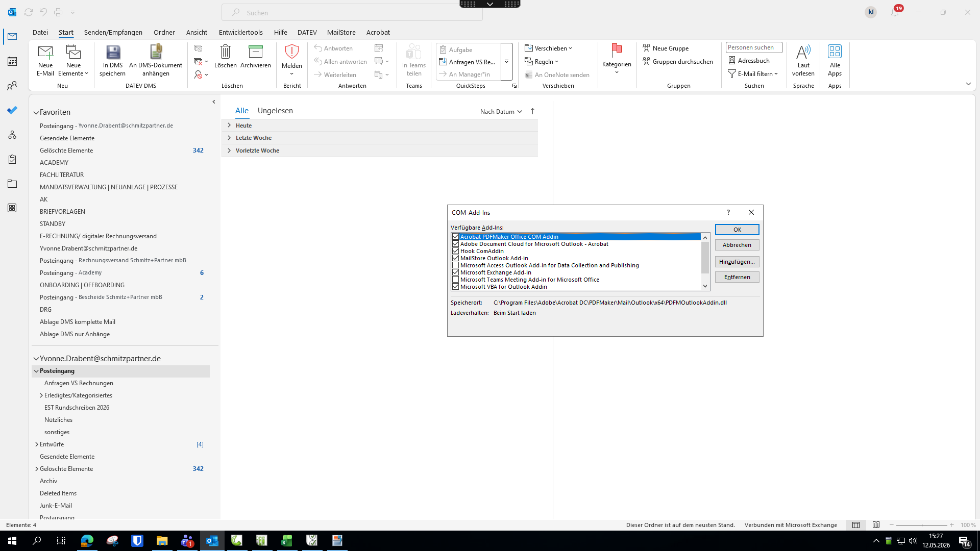Viewport: 980px width, 551px height.
Task: Click the help question mark in COM-Add-Ins dialog
Action: pos(728,212)
